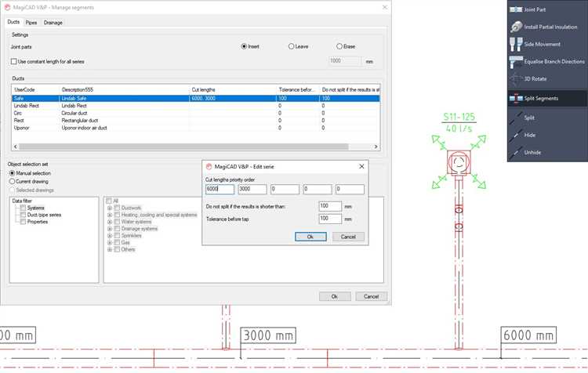Select the Leave joint parts radio button

(x=292, y=46)
